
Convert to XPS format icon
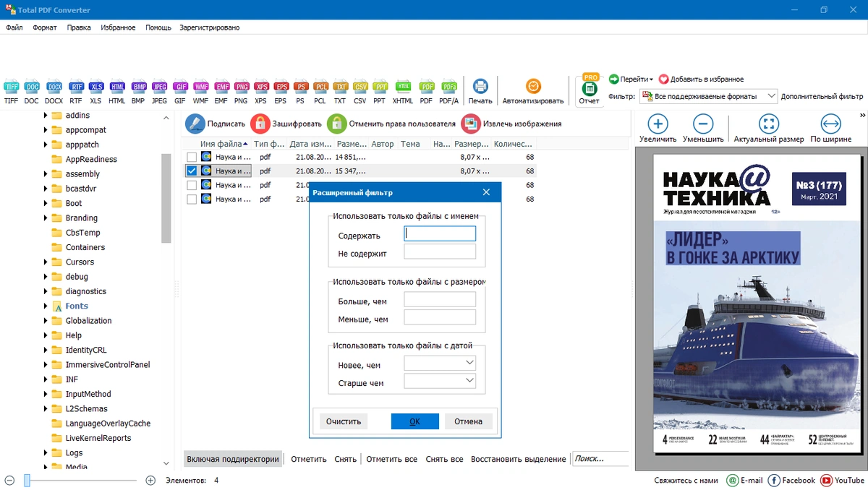(x=261, y=87)
